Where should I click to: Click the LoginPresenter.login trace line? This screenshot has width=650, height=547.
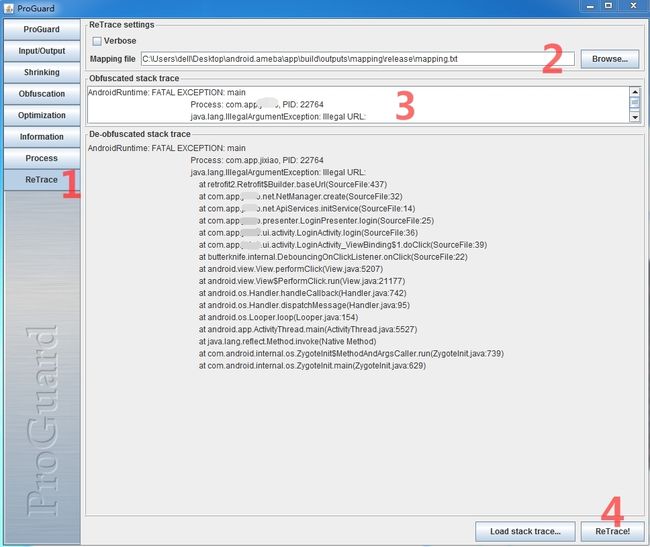click(316, 220)
